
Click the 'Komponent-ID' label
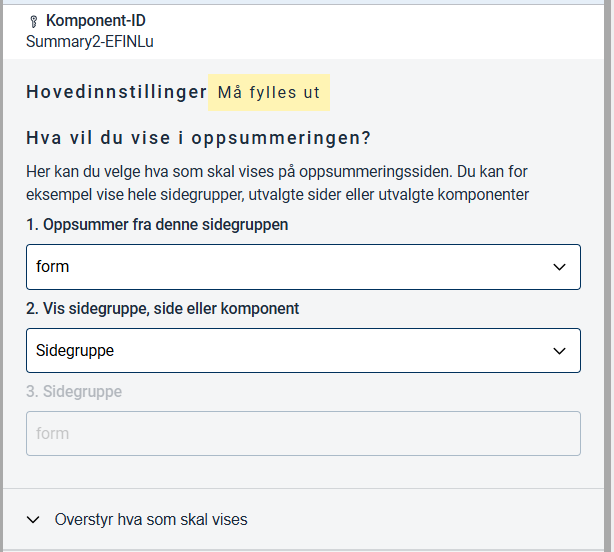click(95, 21)
